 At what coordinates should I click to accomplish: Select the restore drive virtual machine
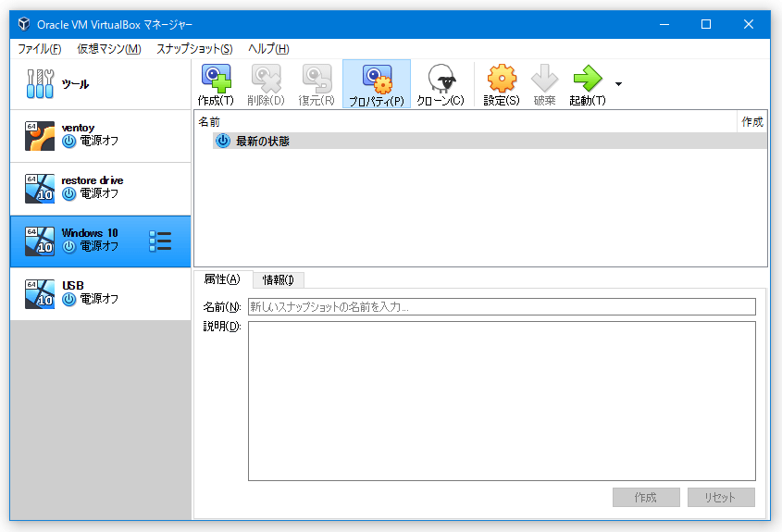[x=100, y=189]
